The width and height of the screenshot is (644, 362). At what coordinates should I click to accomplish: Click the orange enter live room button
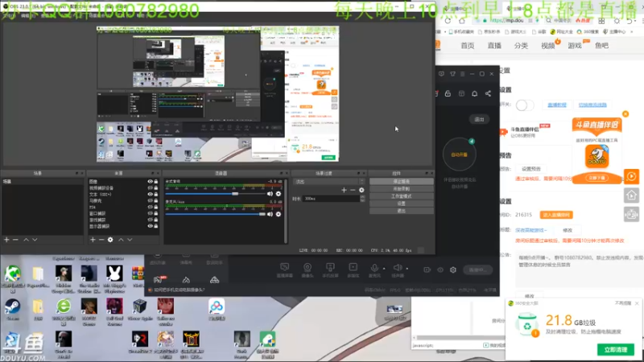point(556,215)
